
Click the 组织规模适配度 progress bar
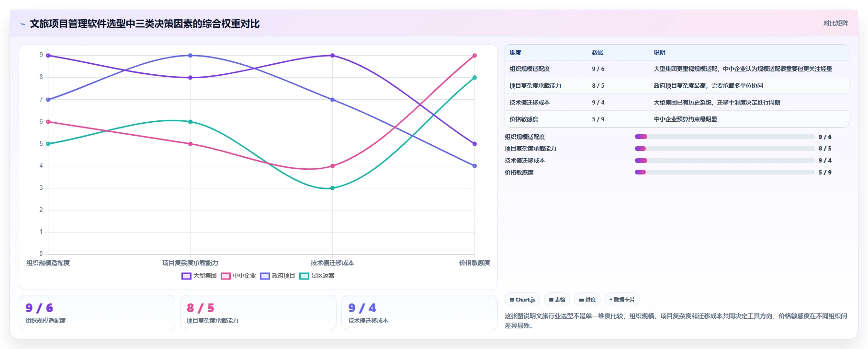point(724,137)
